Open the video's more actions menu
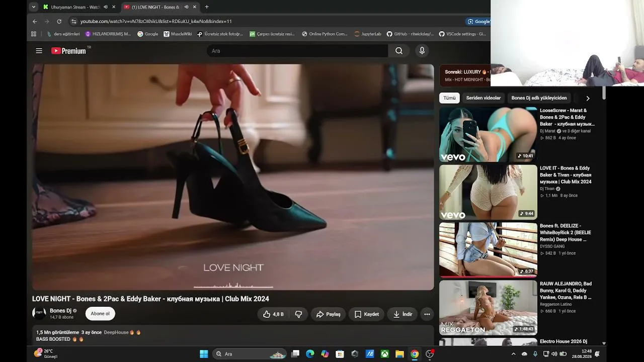 tap(427, 314)
